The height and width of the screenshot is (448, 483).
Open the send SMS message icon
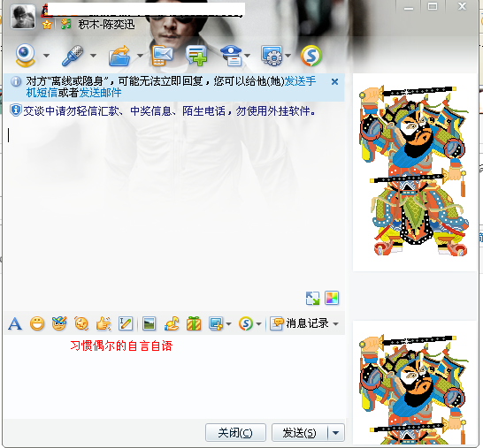click(x=163, y=56)
